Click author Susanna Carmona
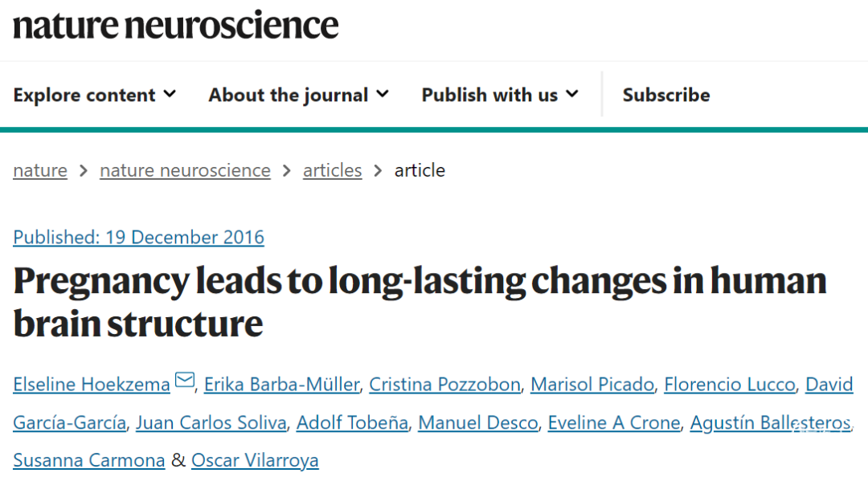This screenshot has height=481, width=868. tap(89, 460)
